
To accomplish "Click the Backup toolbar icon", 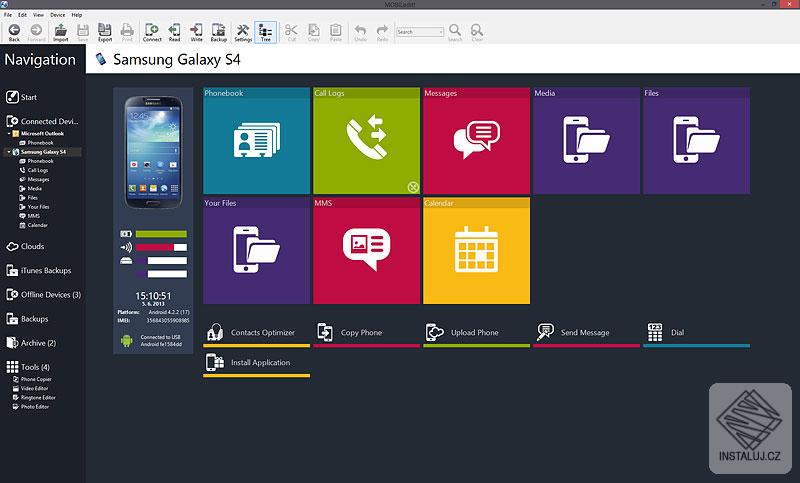I will pos(218,32).
